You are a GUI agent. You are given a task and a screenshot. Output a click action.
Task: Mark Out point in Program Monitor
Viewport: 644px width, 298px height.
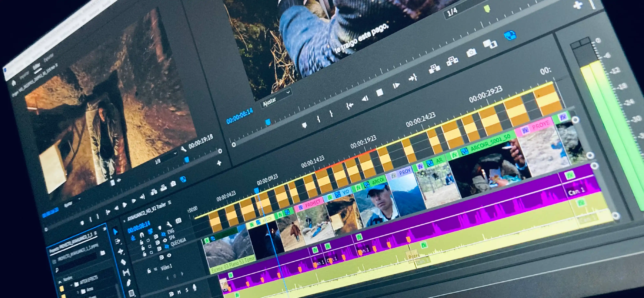331,114
